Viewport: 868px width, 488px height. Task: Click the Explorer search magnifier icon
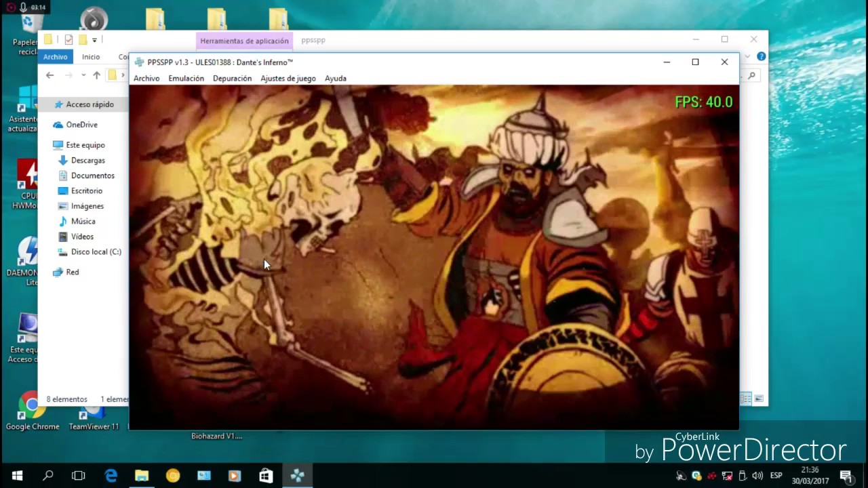pos(751,76)
